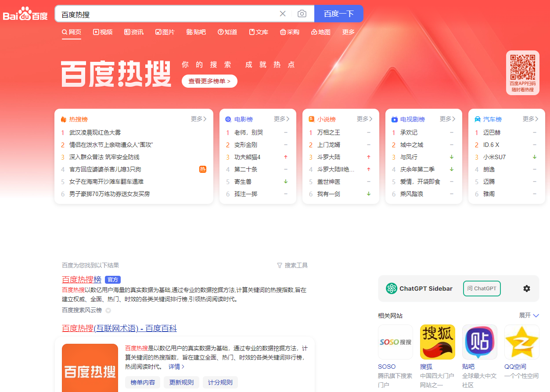Open the 百度热搜榜 result link
Screen dimensions: 550x392
pos(82,280)
